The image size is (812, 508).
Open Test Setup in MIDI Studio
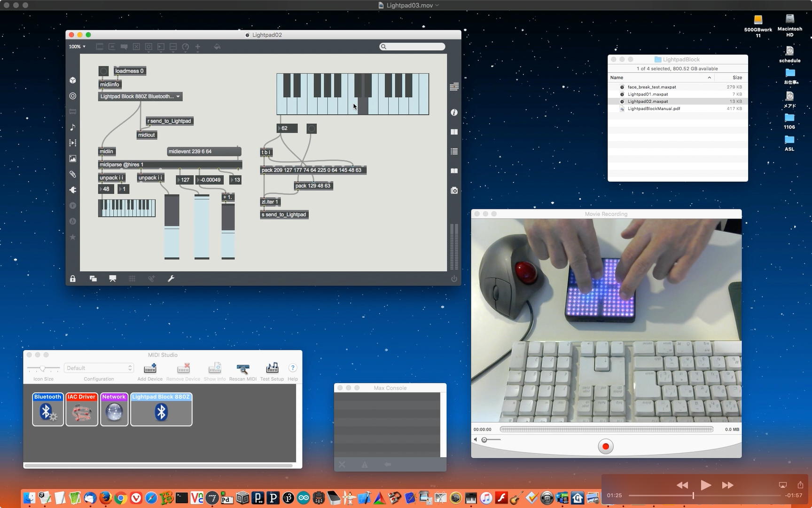coord(272,371)
